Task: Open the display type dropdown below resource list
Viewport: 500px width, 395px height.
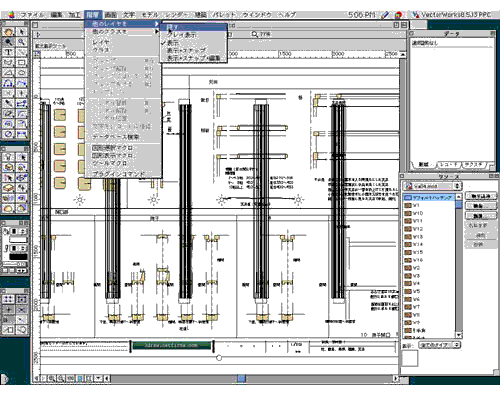Action: [x=439, y=345]
